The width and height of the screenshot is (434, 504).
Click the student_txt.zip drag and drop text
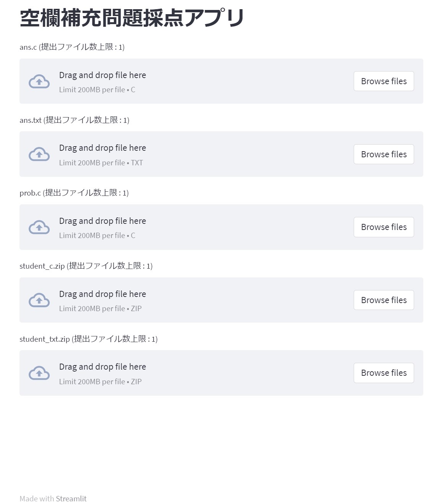[x=102, y=367]
